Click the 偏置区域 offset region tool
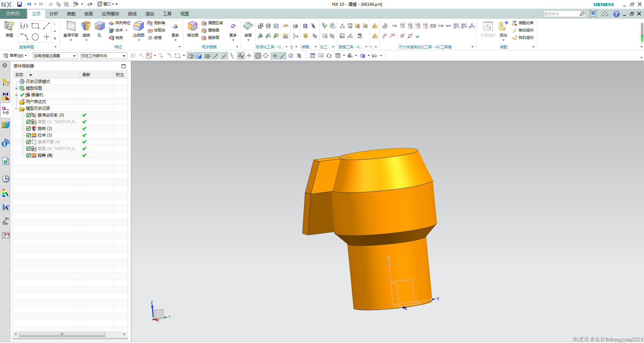Screen dimensions: 644x343 (212, 23)
